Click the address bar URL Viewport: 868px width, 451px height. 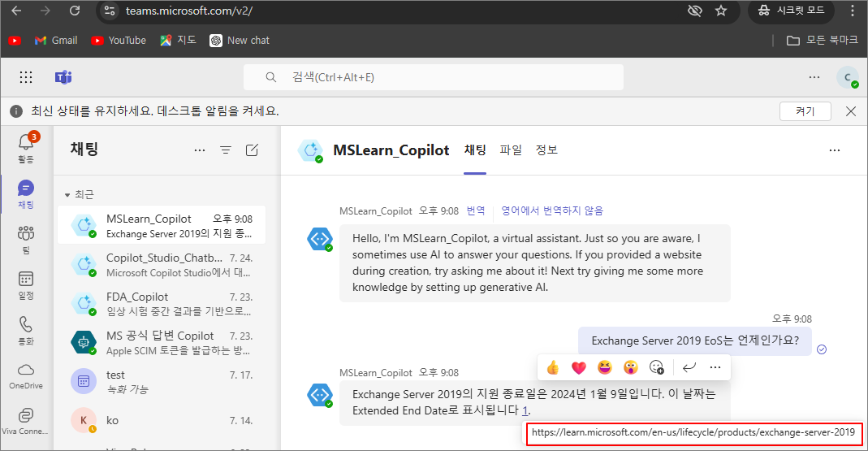[x=188, y=11]
